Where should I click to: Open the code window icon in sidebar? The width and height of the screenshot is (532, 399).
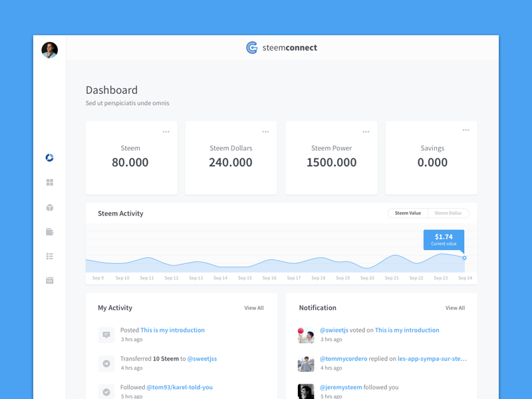49,281
